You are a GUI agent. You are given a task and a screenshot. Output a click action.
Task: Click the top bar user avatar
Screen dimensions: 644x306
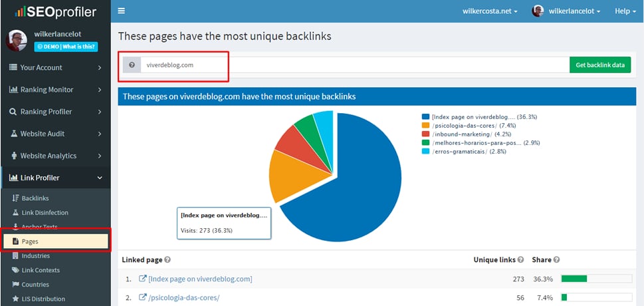538,11
